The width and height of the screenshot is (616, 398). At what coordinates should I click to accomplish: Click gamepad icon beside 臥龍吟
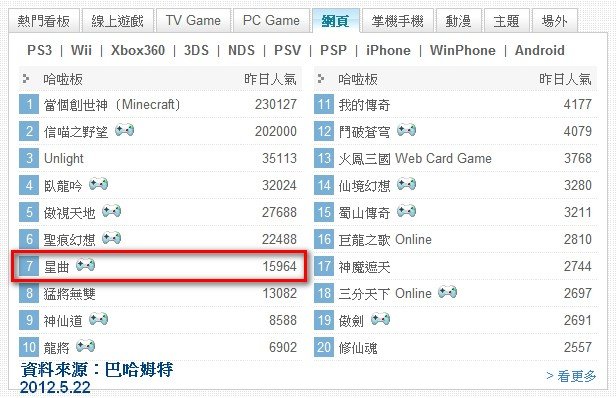click(99, 184)
